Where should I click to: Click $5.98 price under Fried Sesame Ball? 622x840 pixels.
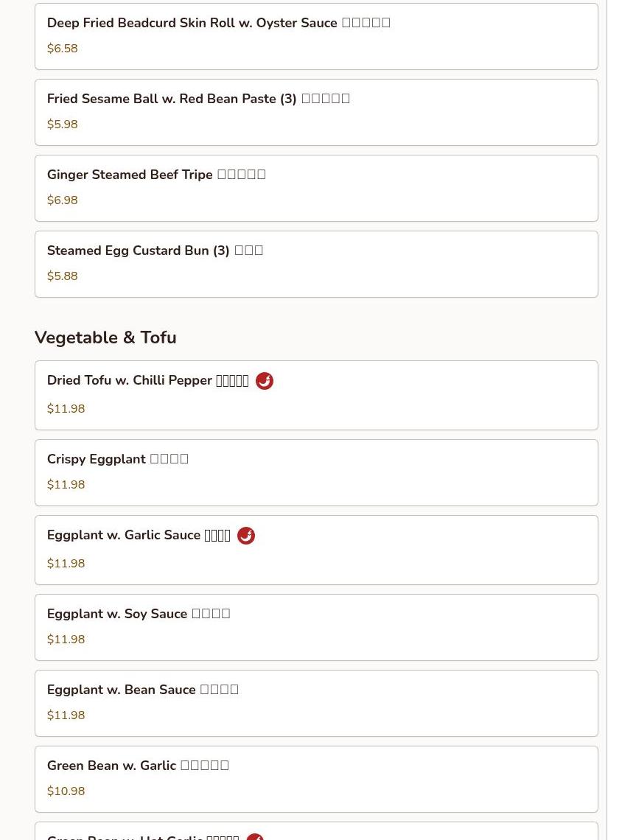pyautogui.click(x=62, y=125)
